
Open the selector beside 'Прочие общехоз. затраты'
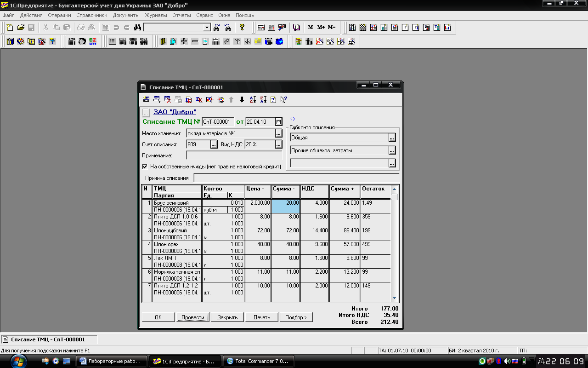[392, 150]
